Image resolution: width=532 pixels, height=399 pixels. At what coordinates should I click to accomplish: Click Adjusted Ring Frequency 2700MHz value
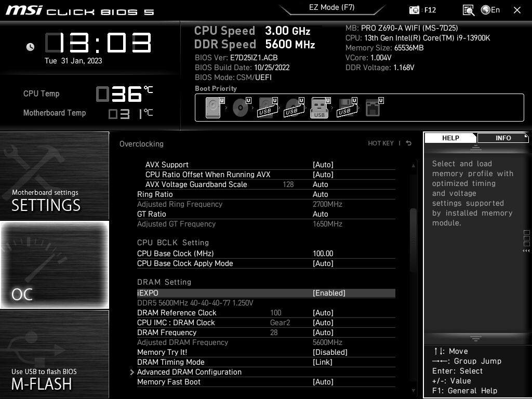click(x=327, y=204)
